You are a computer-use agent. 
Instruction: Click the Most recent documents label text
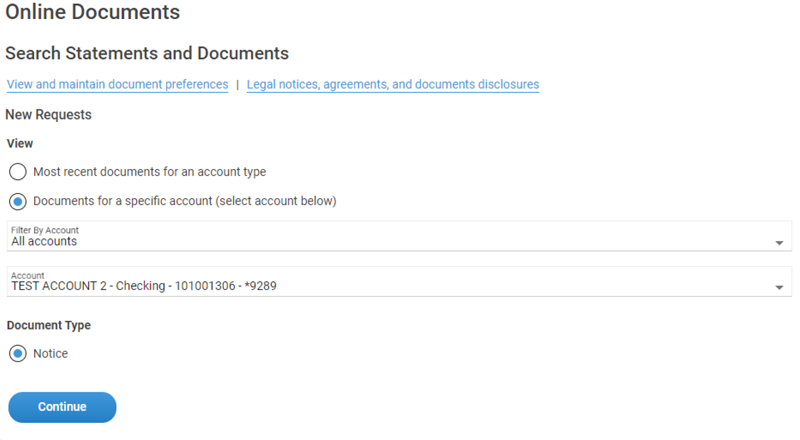(x=149, y=172)
